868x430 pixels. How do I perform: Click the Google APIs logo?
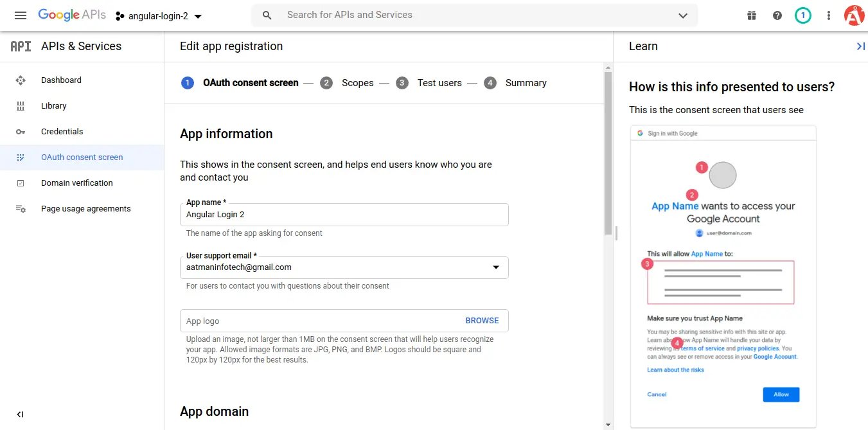72,15
